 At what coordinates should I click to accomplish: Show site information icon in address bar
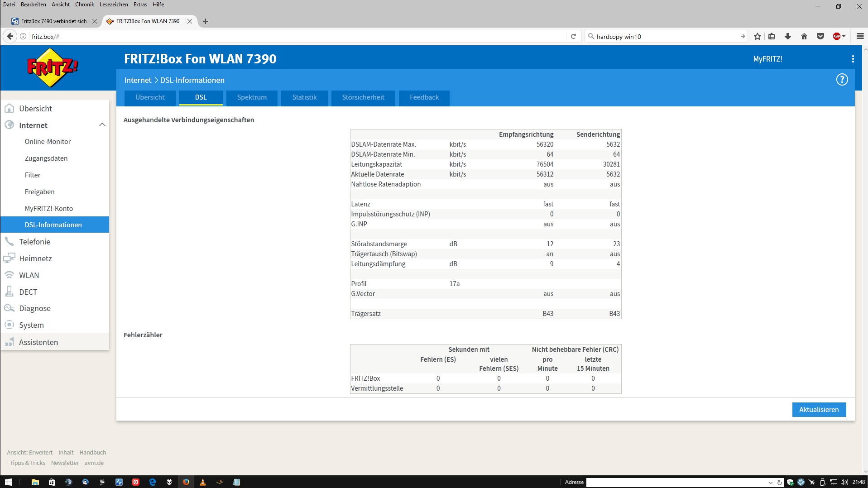tap(23, 36)
